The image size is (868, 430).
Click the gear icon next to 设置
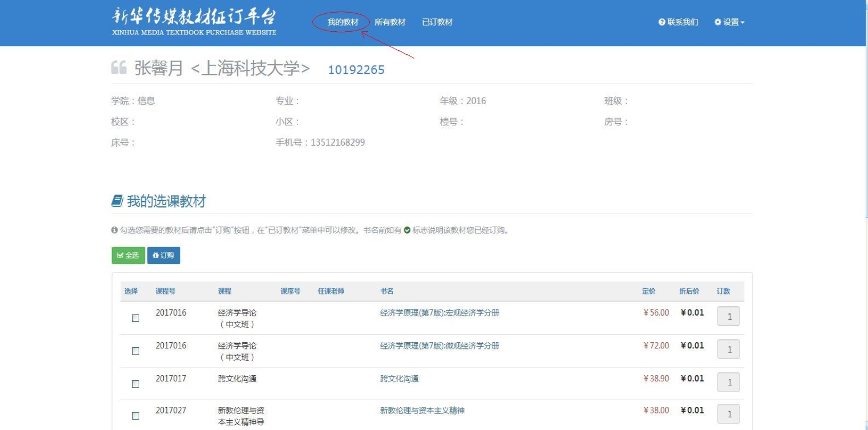click(x=718, y=22)
